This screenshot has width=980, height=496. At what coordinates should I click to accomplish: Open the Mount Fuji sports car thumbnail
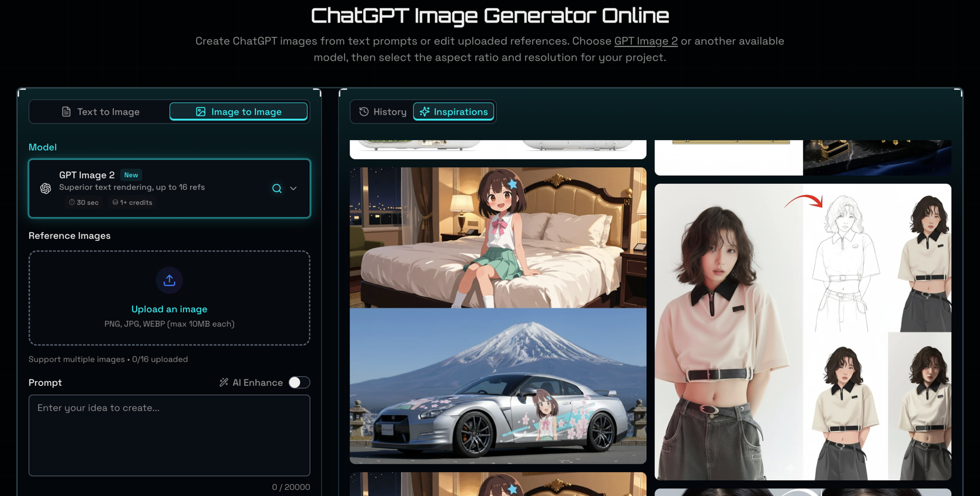point(498,386)
